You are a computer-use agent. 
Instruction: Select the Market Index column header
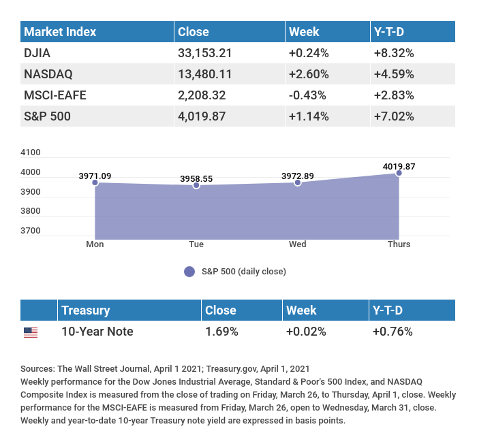(60, 32)
